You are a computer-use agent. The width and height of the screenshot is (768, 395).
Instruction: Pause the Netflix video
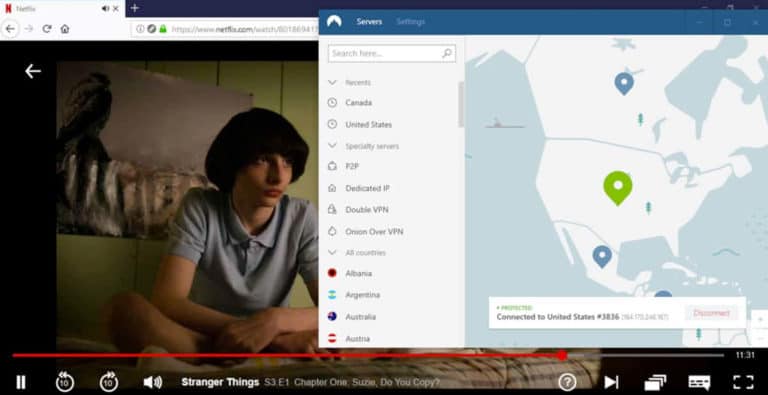coord(21,382)
